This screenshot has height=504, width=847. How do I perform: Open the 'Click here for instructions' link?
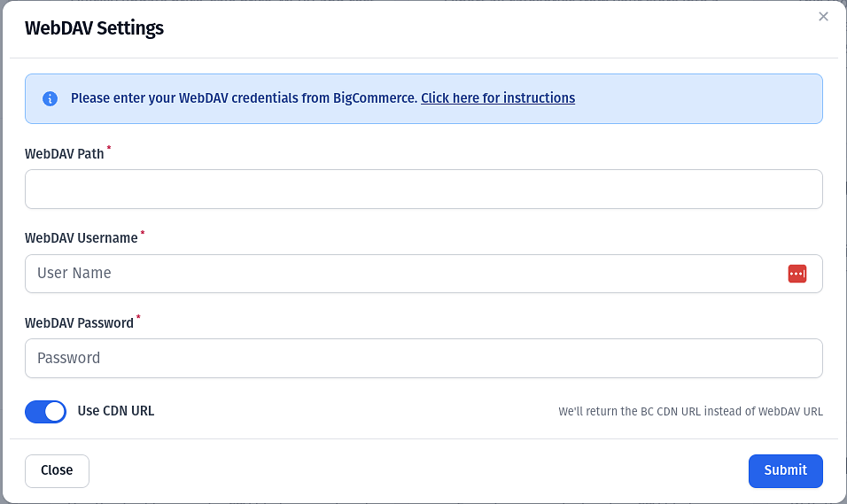[x=498, y=98]
